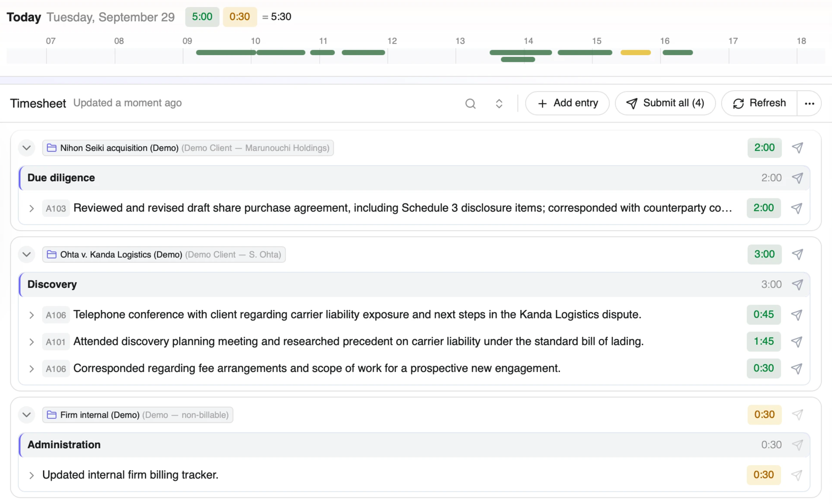Submit the telephone conference entry
This screenshot has height=504, width=832.
point(796,315)
